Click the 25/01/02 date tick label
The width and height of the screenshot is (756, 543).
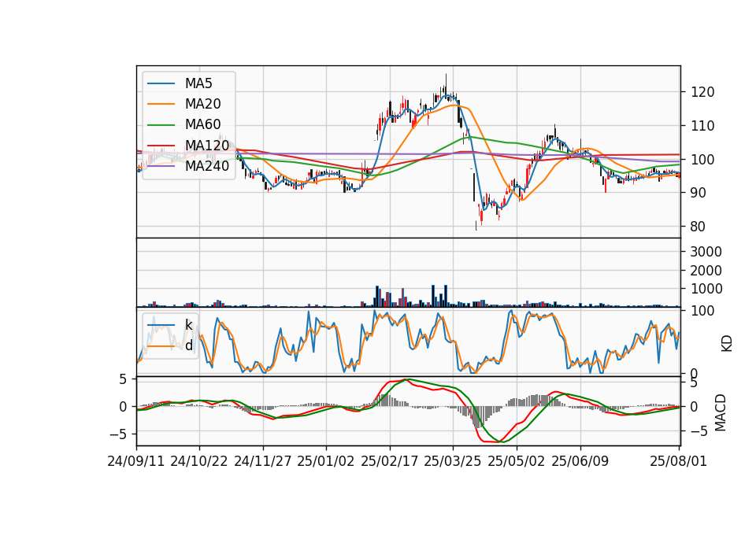(x=326, y=461)
